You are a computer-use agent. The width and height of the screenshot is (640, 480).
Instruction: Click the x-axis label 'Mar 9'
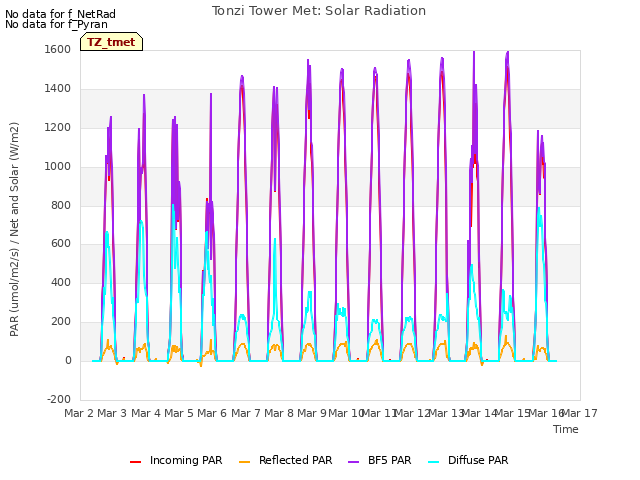(x=312, y=413)
